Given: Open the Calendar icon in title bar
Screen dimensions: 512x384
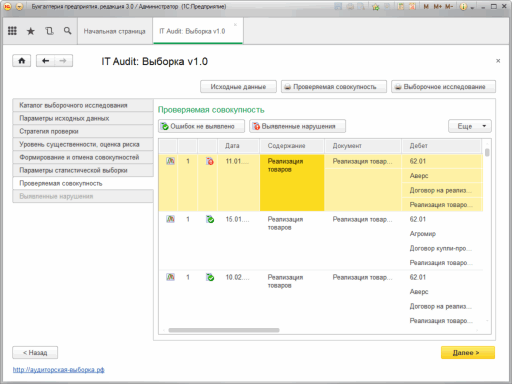Looking at the screenshot, I should tap(412, 6).
